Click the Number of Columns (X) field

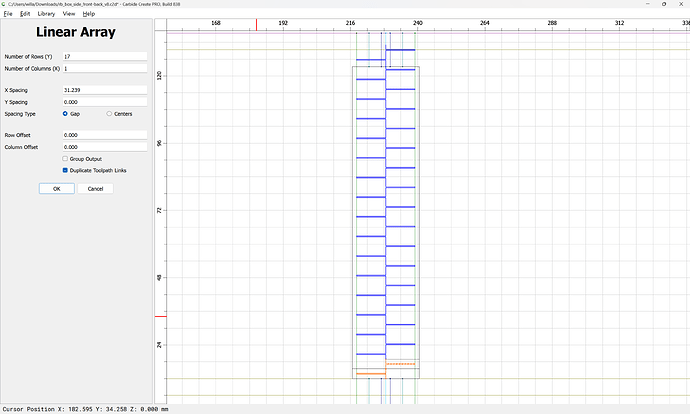104,69
